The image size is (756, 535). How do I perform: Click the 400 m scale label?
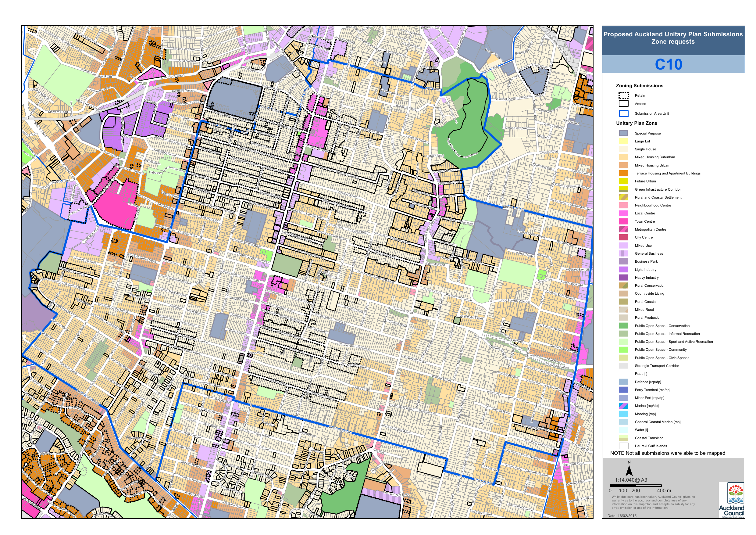click(664, 491)
